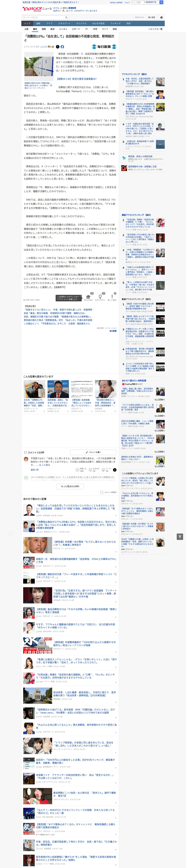Click the 共感した smiley reaction icon
The height and width of the screenshot is (868, 186).
click(x=77, y=470)
